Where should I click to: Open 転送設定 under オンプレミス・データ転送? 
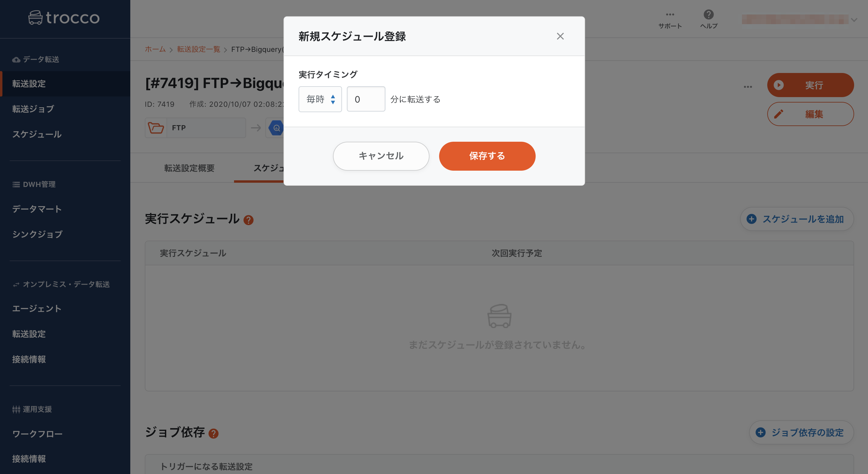[65, 334]
